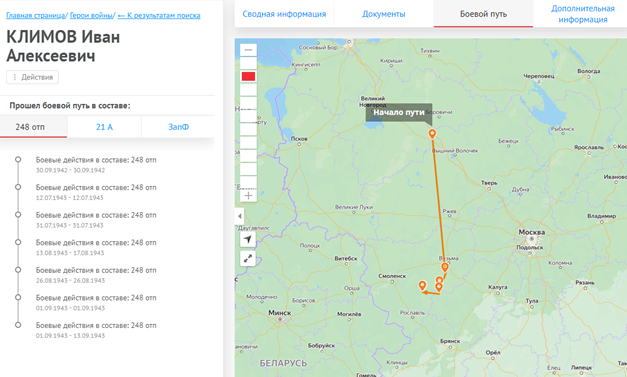This screenshot has width=627, height=377.
Task: Click the westernmost orange pin near Смоленск
Action: click(422, 285)
